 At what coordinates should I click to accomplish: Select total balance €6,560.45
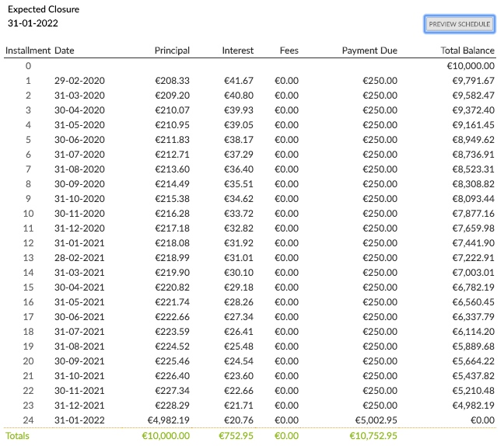tap(473, 302)
